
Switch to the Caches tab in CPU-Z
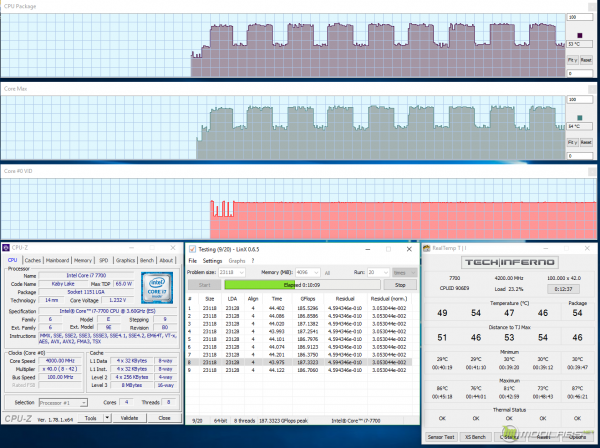click(x=33, y=260)
